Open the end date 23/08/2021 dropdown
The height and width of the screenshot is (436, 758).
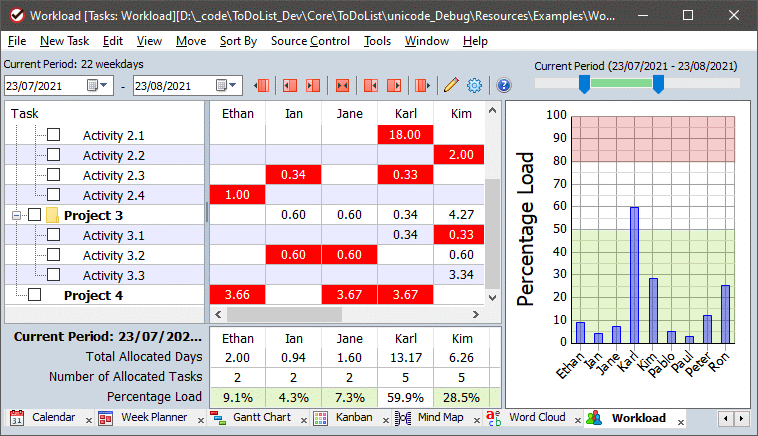233,86
